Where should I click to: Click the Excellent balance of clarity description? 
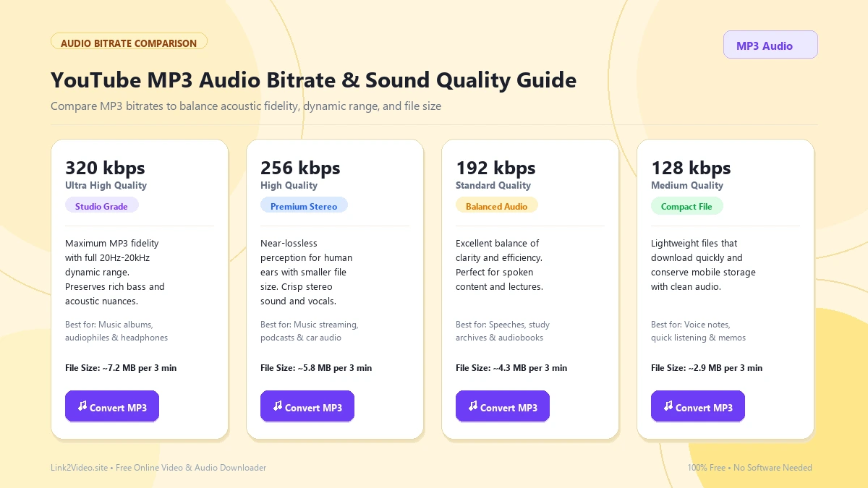click(499, 265)
